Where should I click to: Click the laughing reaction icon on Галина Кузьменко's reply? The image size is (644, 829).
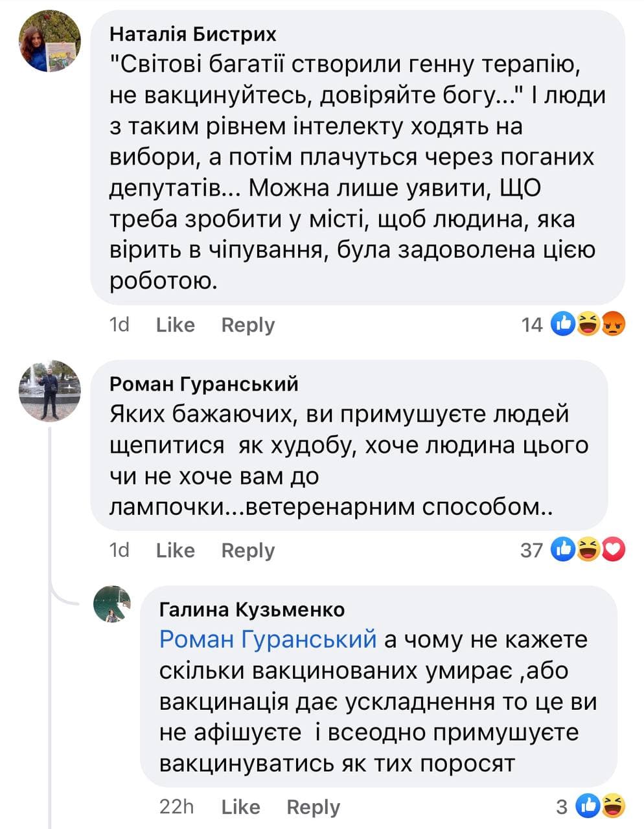click(x=613, y=806)
